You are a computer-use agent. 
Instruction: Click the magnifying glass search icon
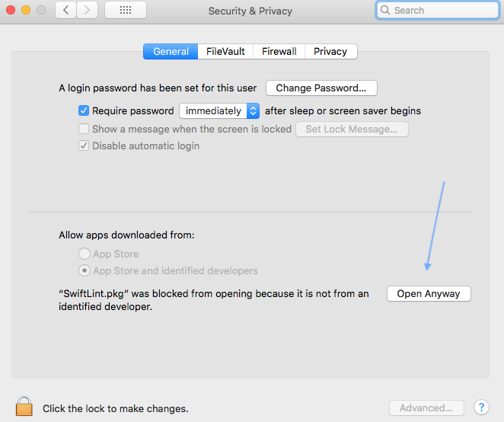pos(385,11)
